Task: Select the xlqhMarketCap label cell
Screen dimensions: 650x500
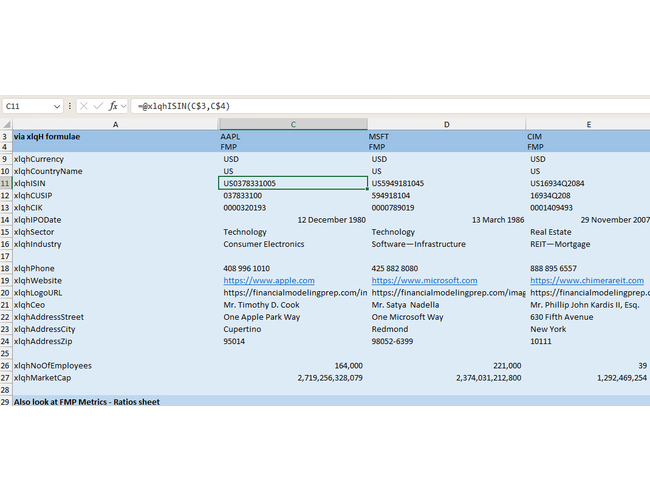Action: pos(115,378)
